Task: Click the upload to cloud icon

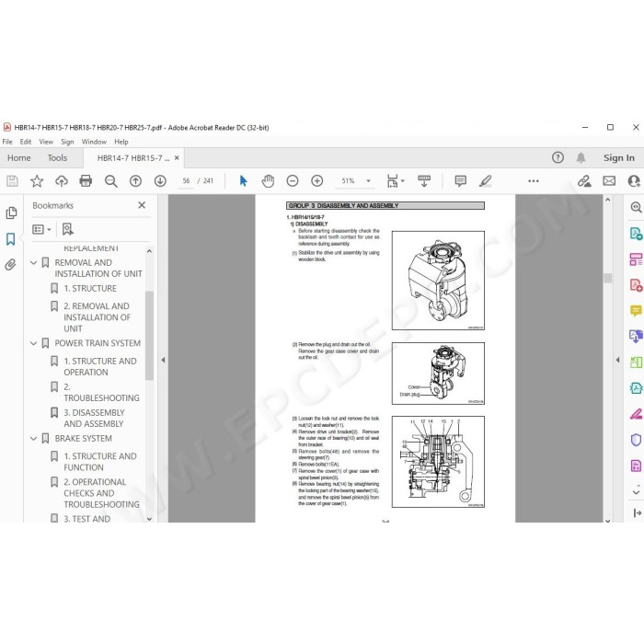Action: click(x=62, y=180)
